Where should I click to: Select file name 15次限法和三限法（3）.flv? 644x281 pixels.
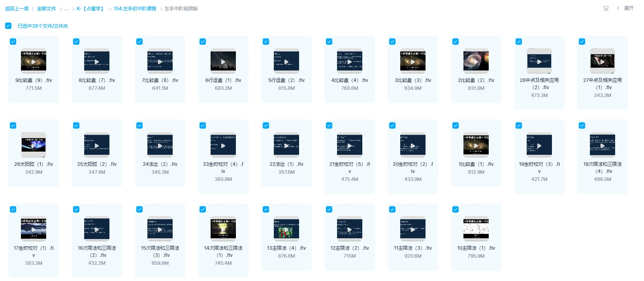point(160,252)
